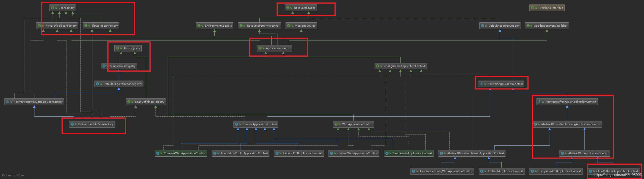This screenshot has width=644, height=179.
Task: Click the SimpleWebApplicationContext label
Action: 412,153
